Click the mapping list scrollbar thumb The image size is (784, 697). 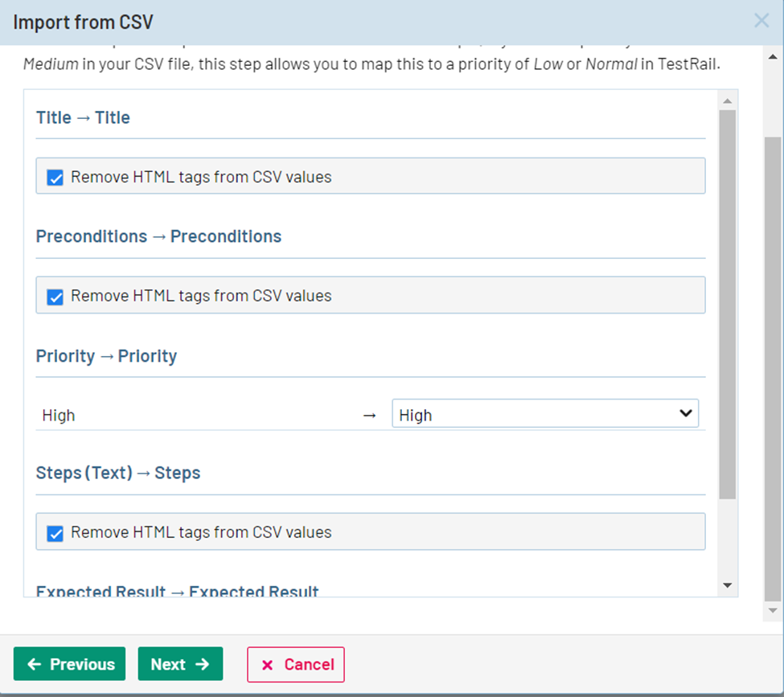click(727, 305)
